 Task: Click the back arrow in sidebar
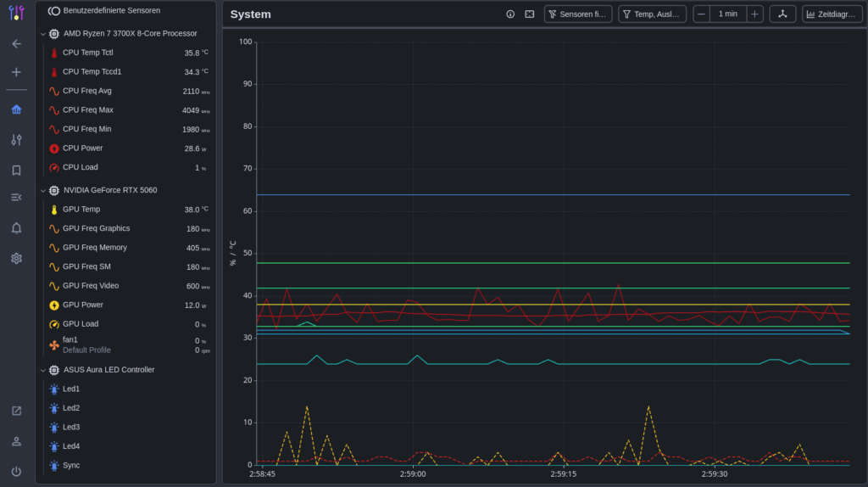tap(16, 43)
